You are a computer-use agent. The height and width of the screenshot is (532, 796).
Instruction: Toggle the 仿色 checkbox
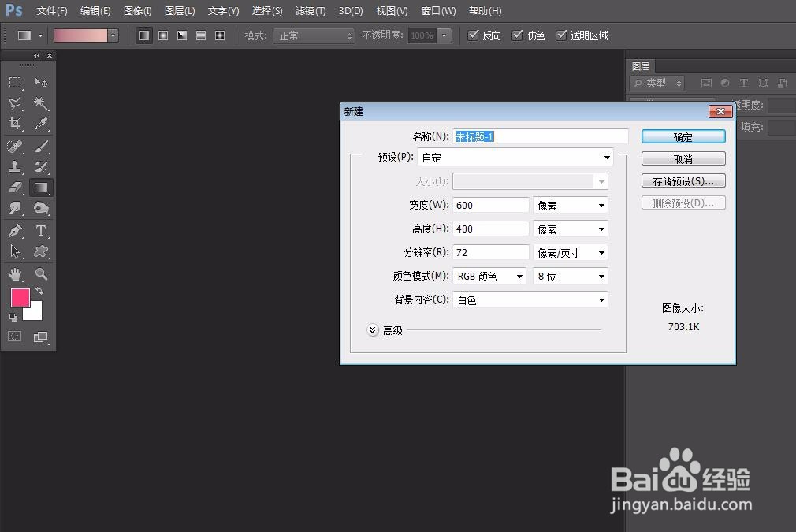(x=517, y=35)
